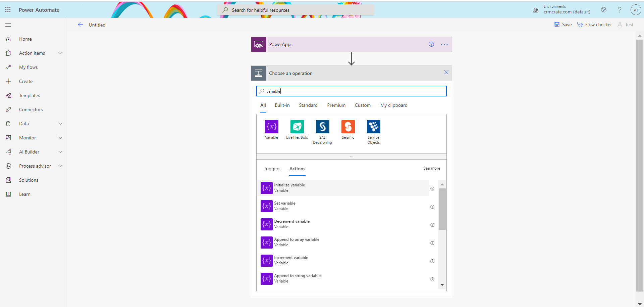The image size is (644, 307).
Task: Open more options on the PowerApps card
Action: click(444, 44)
